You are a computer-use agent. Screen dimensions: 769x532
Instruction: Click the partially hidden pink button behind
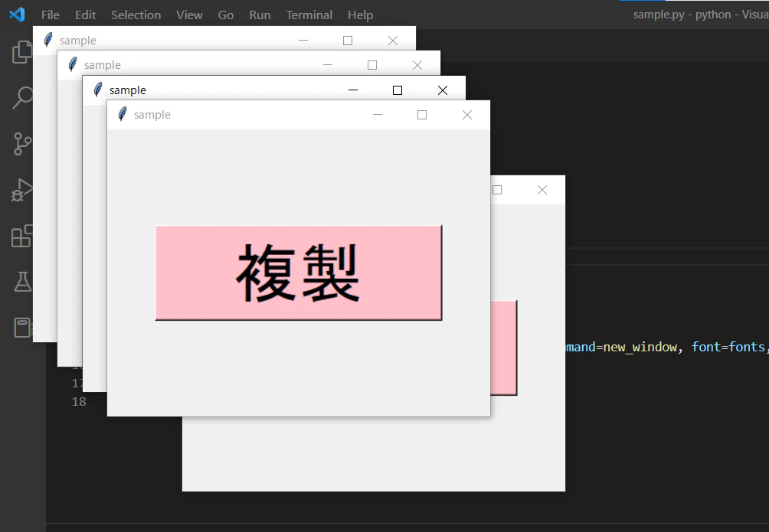(x=504, y=348)
